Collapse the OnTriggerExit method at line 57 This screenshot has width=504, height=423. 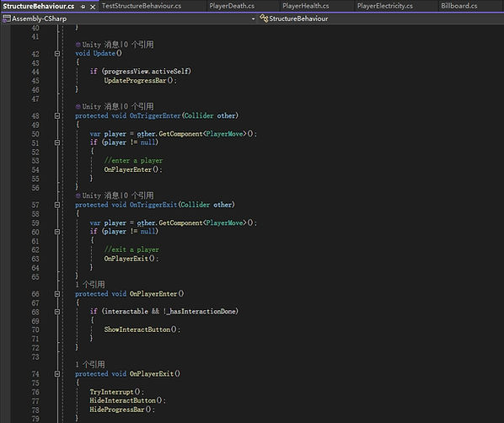(57, 205)
